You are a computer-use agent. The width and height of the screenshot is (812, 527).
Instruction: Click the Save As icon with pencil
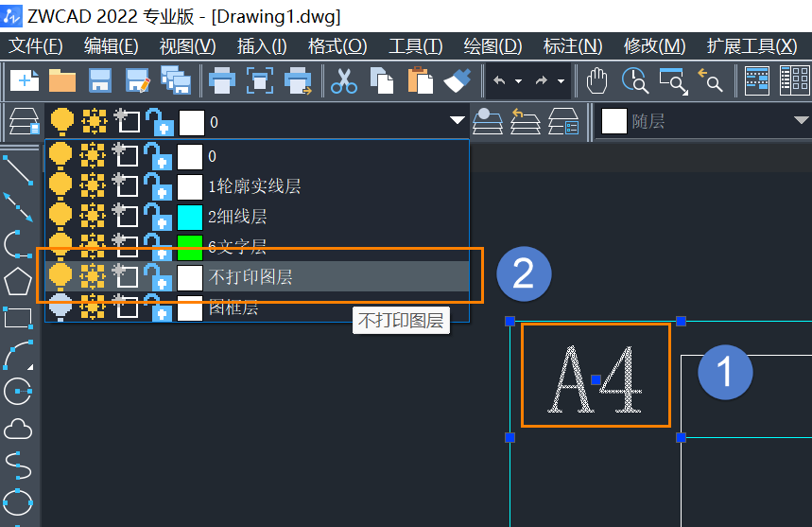pos(138,80)
